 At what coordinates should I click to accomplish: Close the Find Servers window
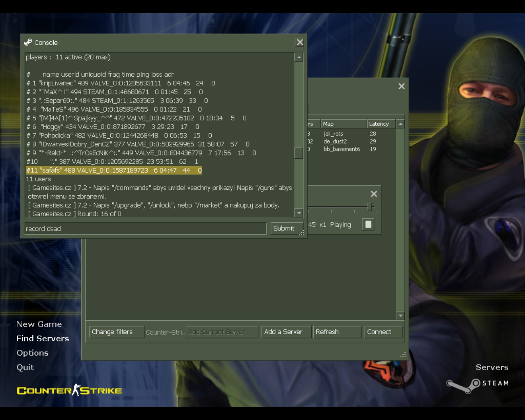(402, 86)
